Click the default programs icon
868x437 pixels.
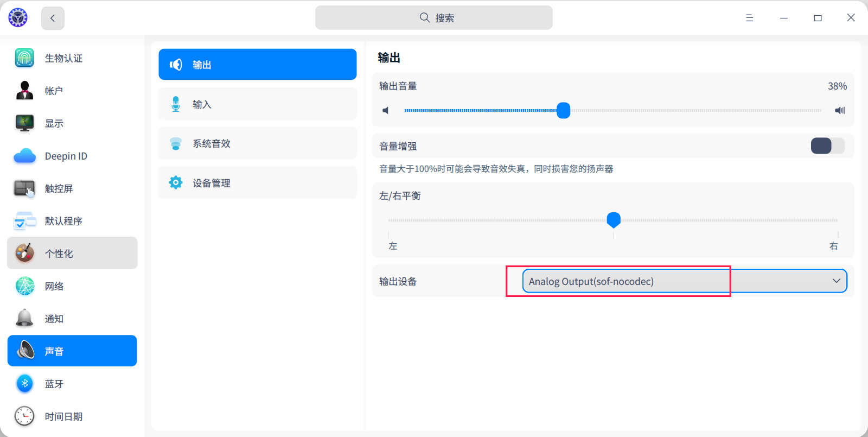click(24, 221)
